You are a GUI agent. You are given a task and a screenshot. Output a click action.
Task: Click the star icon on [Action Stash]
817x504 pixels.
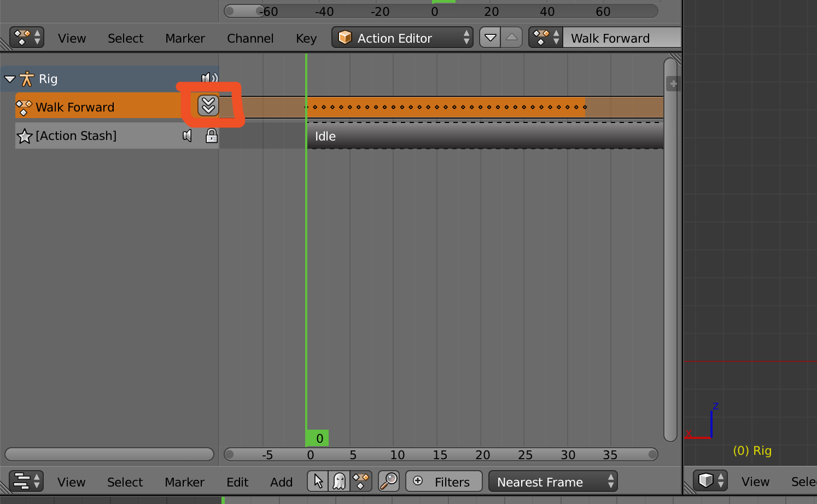pyautogui.click(x=25, y=136)
